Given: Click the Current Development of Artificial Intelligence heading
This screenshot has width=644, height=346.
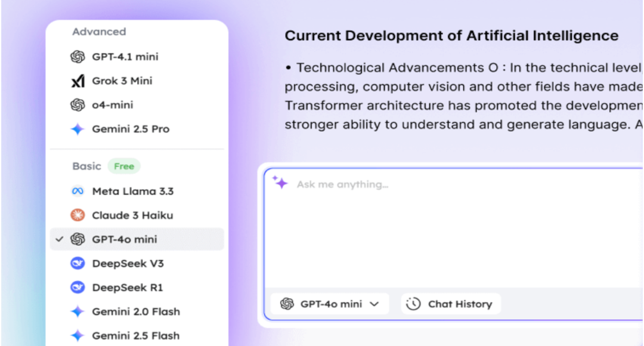Looking at the screenshot, I should (451, 36).
